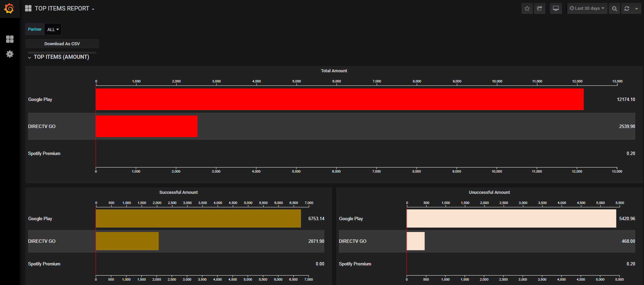Select the 2071.90 successful value
Viewport: 644px width, 285px height.
point(316,241)
